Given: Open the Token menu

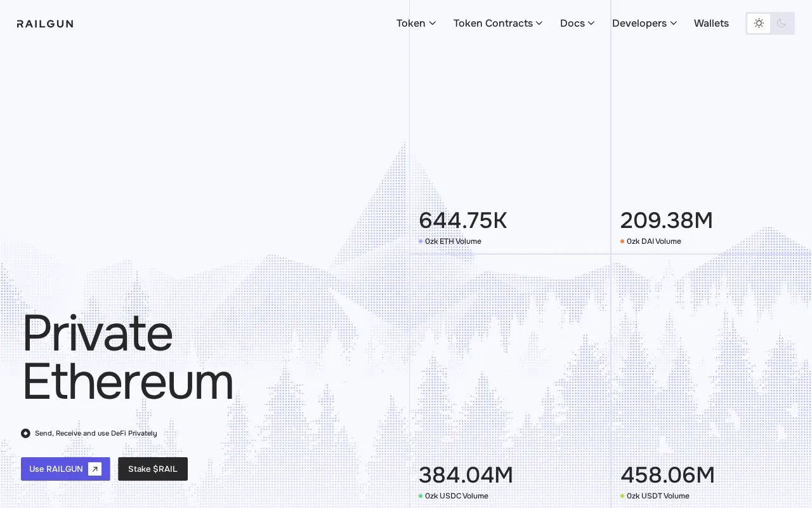Looking at the screenshot, I should tap(416, 23).
